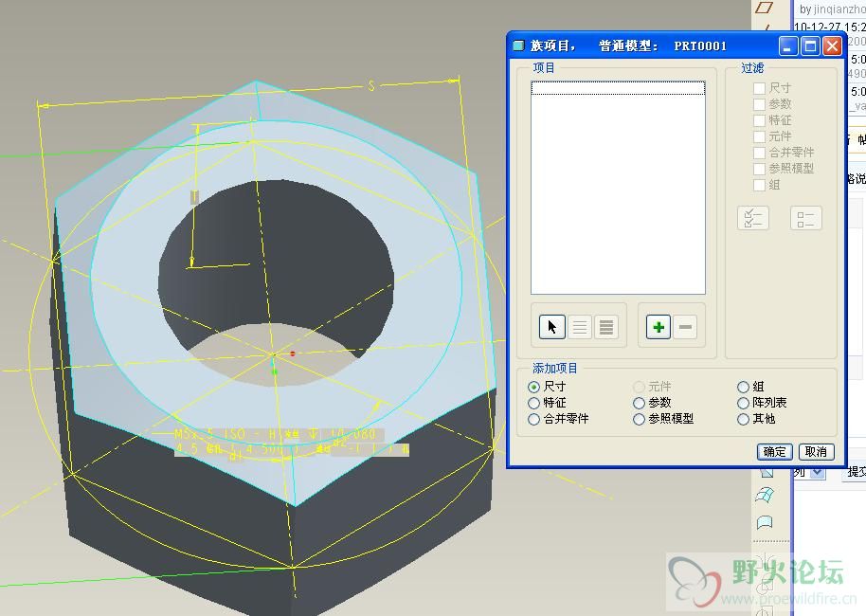Image resolution: width=866 pixels, height=616 pixels.
Task: Click the thick-lines list icon beside the plus
Action: point(605,327)
